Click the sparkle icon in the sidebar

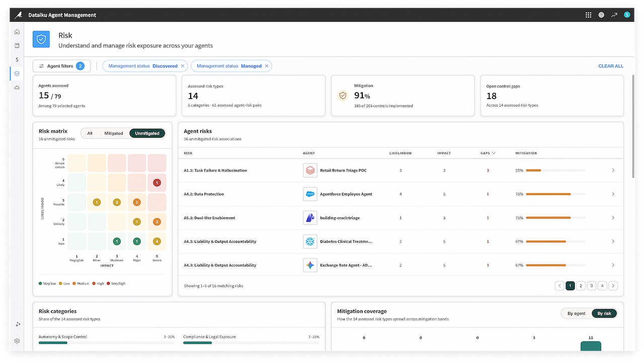click(x=17, y=324)
